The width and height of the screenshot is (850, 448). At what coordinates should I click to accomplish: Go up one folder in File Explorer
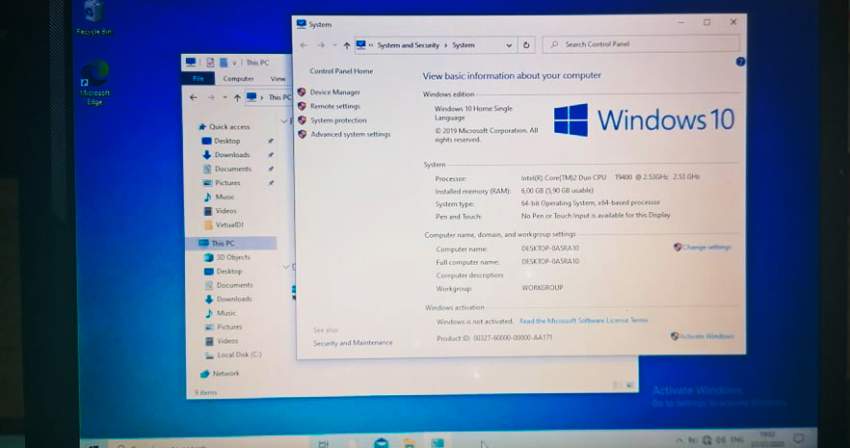[237, 98]
